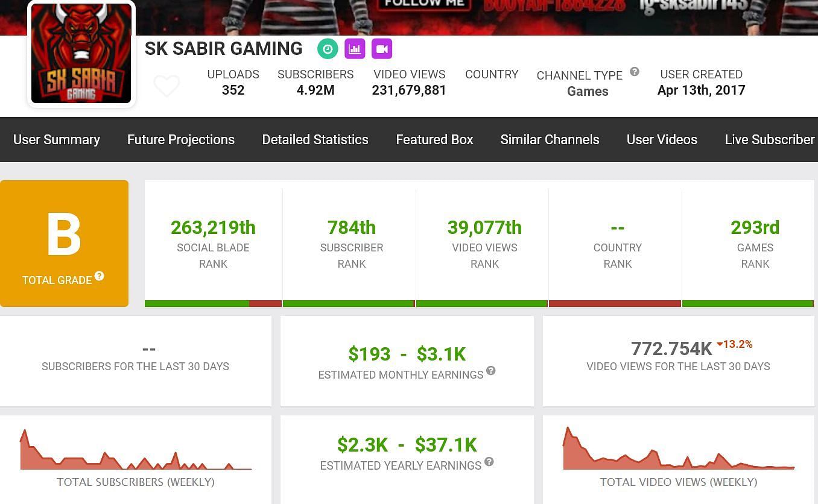Open the Channel Type help question mark
Screen dimensions: 818x504
635,72
